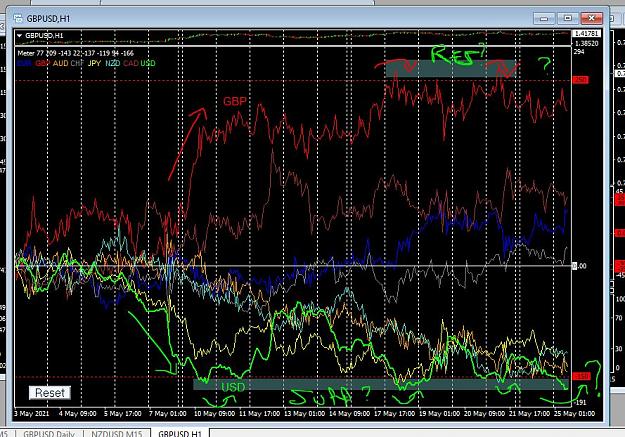
Task: Click the EUR legend label
Action: (24, 63)
